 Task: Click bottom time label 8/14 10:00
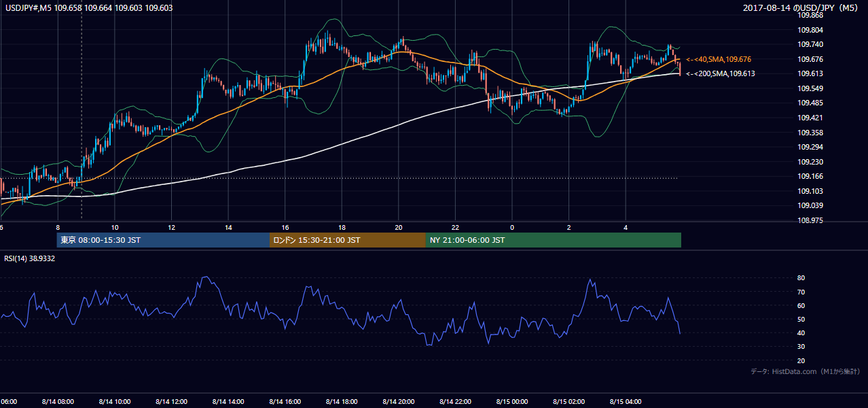(115, 402)
